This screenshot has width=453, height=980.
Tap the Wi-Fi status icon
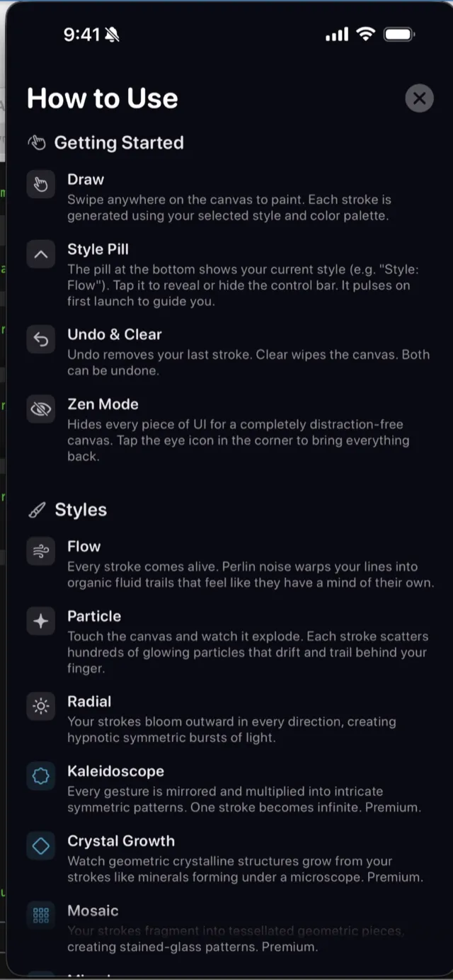364,33
